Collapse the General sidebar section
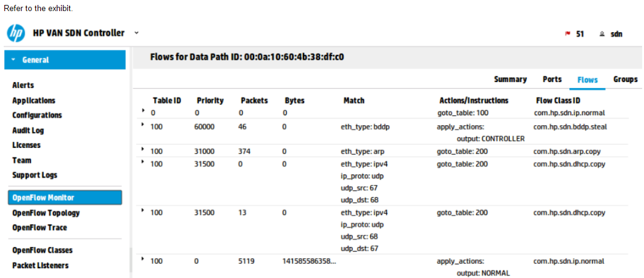Image resolution: width=644 pixels, height=278 pixels. (x=65, y=60)
